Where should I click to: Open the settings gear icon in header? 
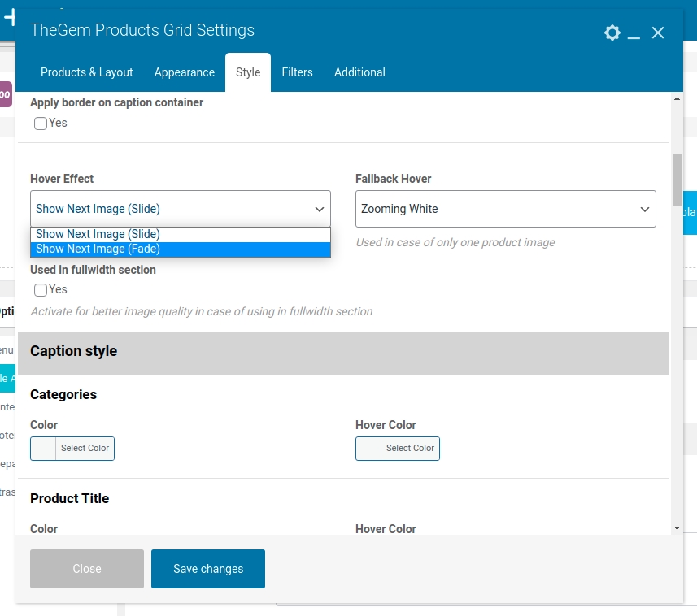(x=612, y=33)
